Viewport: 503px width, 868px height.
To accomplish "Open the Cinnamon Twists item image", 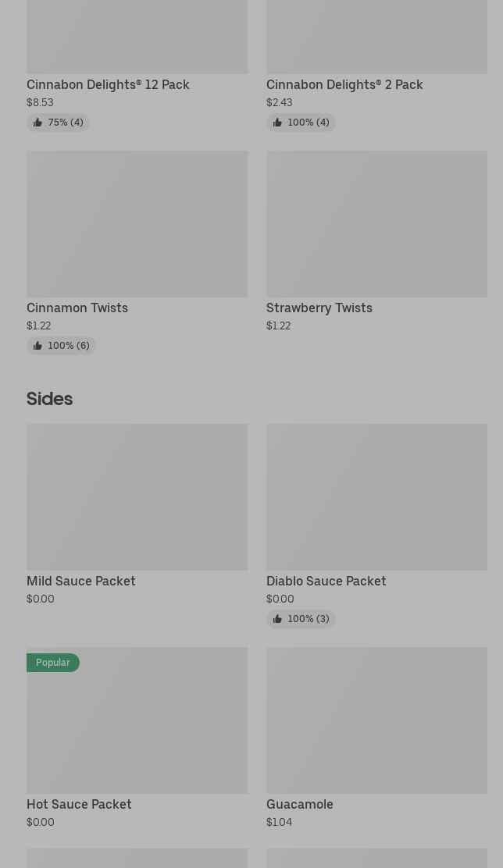I will [x=137, y=224].
